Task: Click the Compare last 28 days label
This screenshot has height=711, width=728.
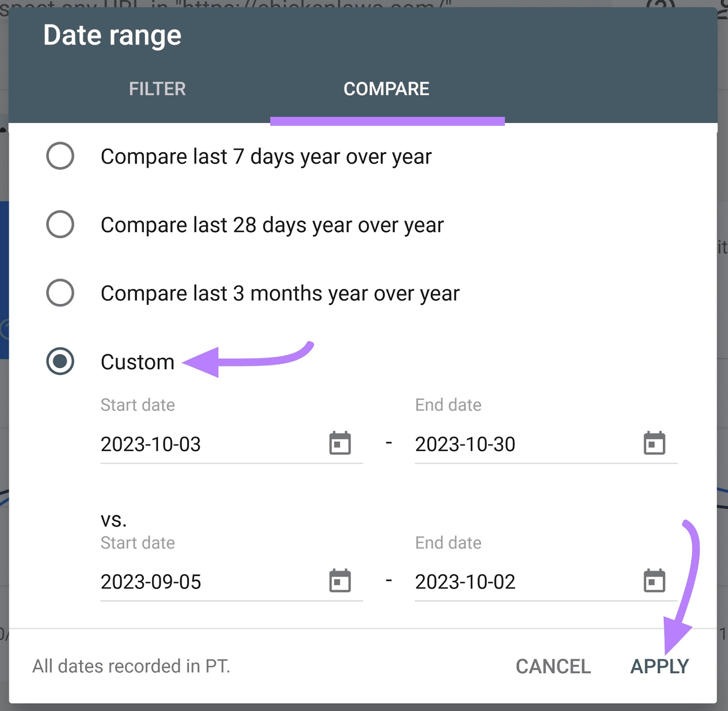Action: (272, 225)
